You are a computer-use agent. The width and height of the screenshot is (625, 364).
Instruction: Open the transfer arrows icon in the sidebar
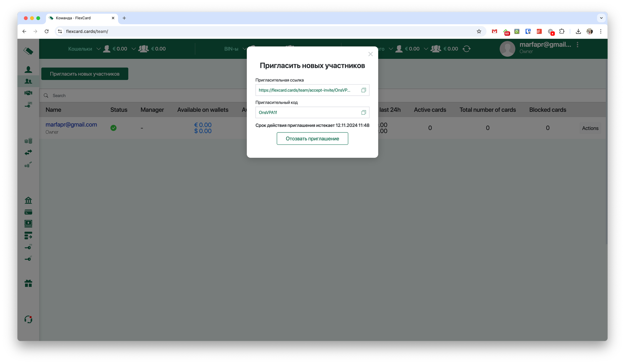pyautogui.click(x=28, y=152)
